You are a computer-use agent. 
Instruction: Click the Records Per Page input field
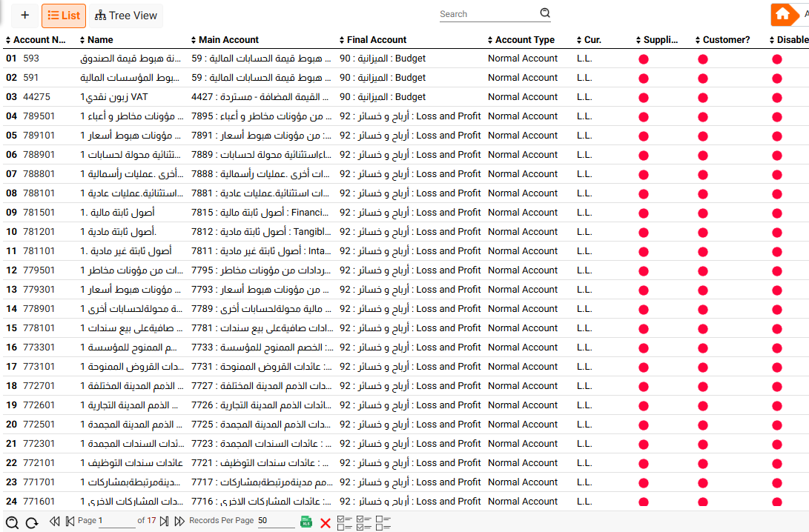[274, 521]
